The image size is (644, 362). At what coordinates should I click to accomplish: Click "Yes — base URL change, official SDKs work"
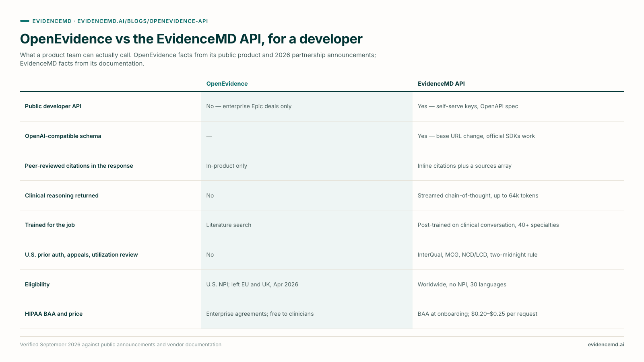(x=476, y=136)
